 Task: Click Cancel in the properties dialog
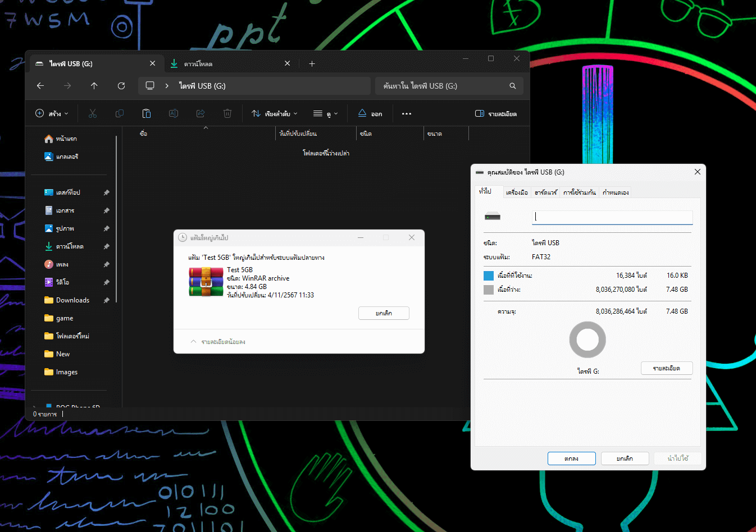625,458
